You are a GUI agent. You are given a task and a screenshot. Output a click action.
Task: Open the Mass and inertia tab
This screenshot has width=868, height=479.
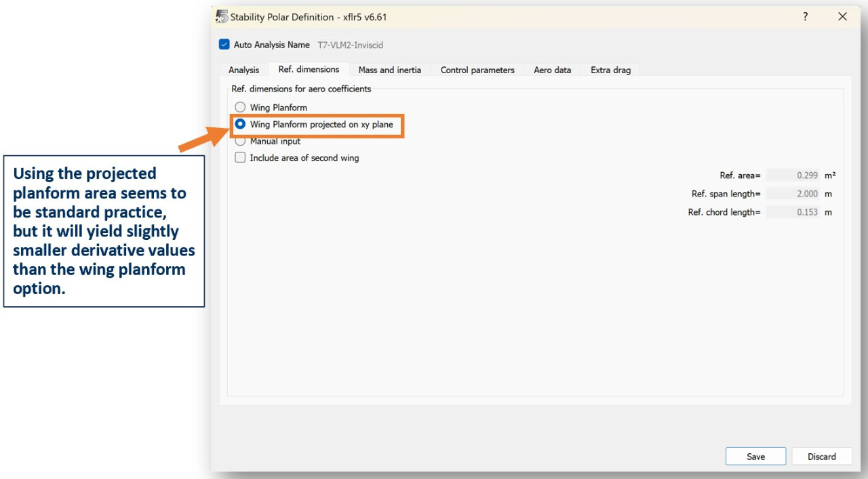coord(389,70)
